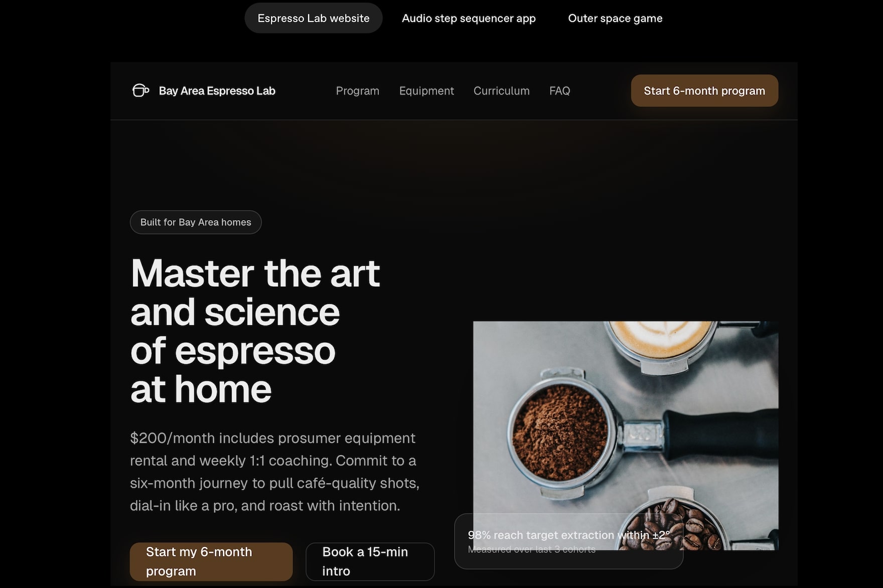Screen dimensions: 883x588
Task: Click the header Start 6-month program button
Action: [x=704, y=91]
